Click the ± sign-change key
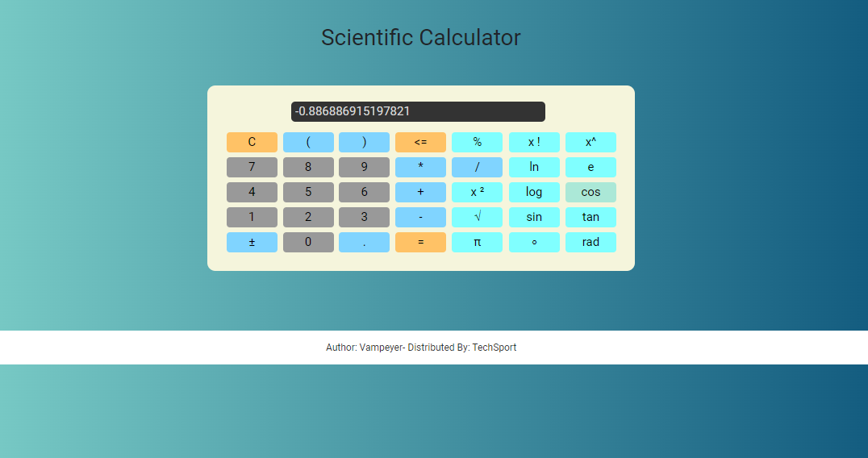Viewport: 868px width, 458px height. [252, 242]
